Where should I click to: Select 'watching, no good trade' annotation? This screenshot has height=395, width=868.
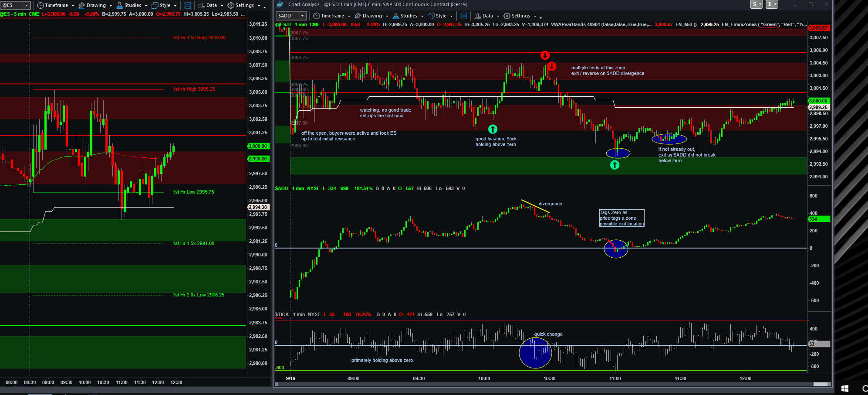385,113
